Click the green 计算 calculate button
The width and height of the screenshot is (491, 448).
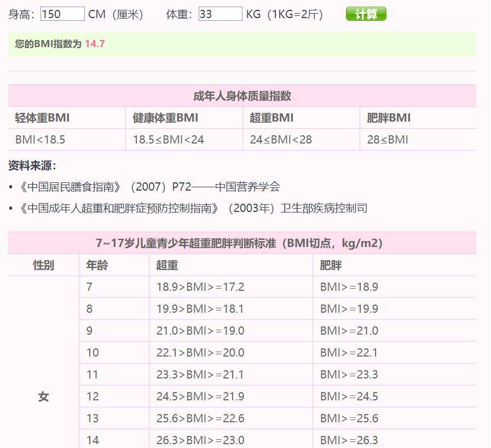coord(366,14)
